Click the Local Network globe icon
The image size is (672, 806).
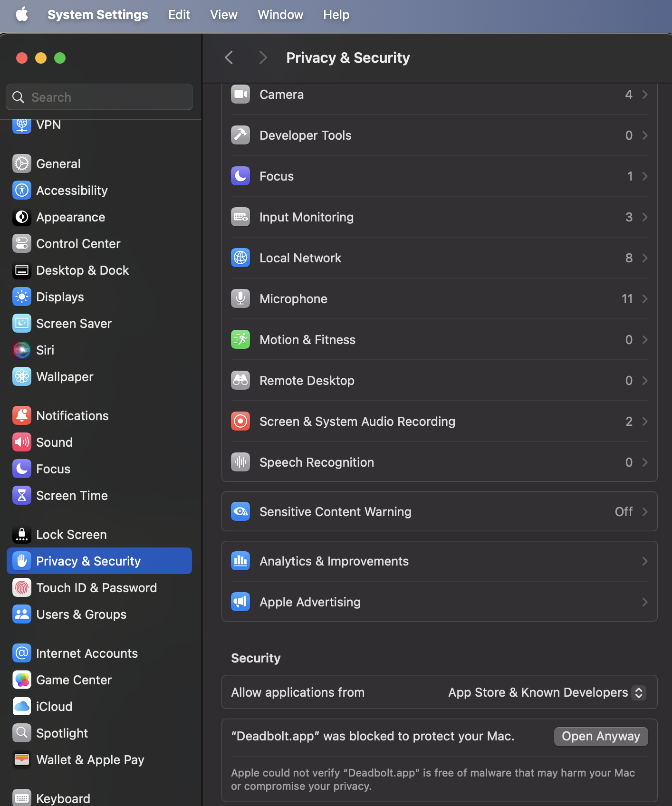pyautogui.click(x=240, y=258)
